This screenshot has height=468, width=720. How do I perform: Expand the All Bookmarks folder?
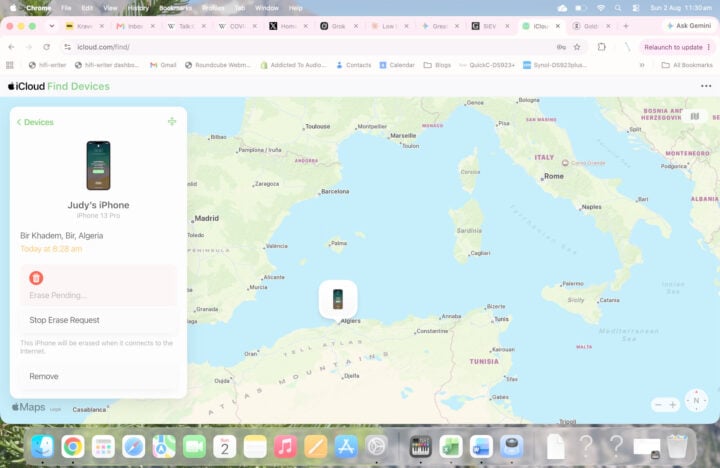(687, 65)
